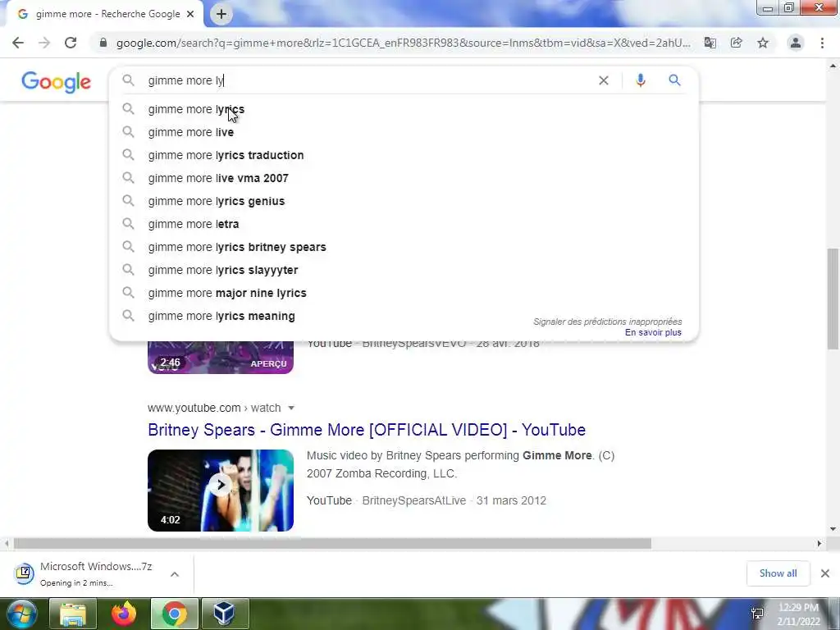Image resolution: width=840 pixels, height=630 pixels.
Task: Click the browser back arrow
Action: coord(18,43)
